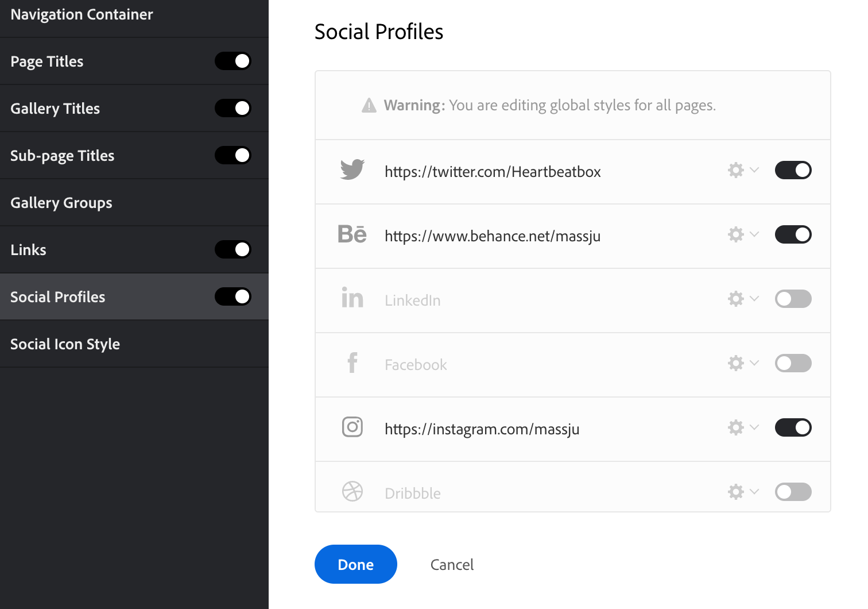Click the LinkedIn icon
868x609 pixels.
point(352,299)
